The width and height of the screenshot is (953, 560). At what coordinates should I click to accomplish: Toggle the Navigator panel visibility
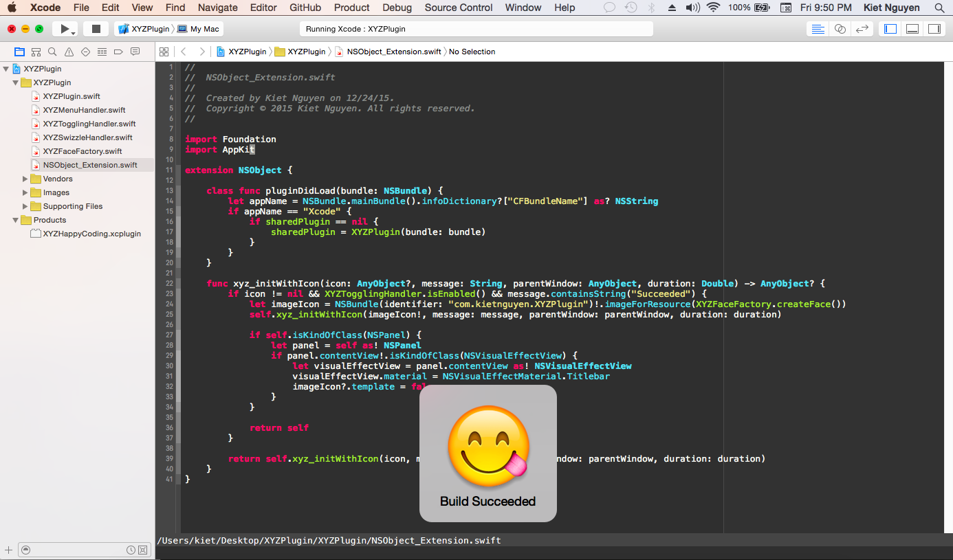click(890, 29)
